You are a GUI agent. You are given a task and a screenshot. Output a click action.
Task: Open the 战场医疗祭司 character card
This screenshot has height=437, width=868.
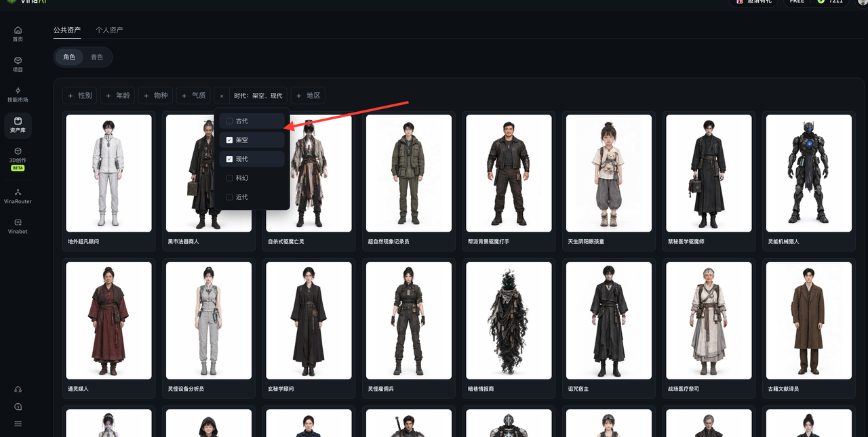[x=709, y=329]
